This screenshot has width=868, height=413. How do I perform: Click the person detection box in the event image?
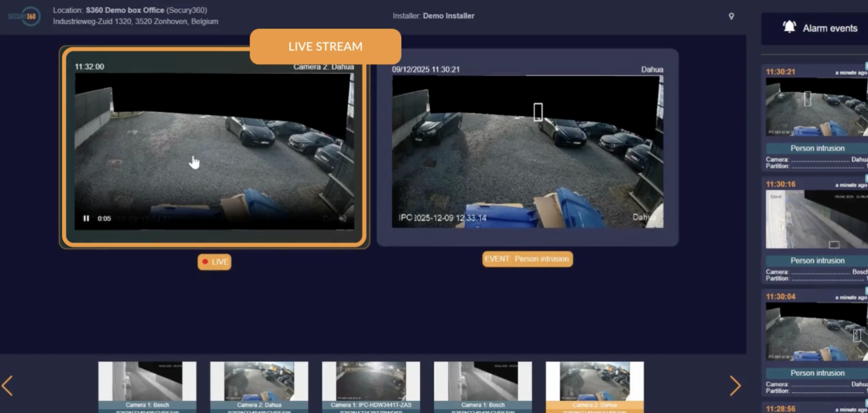tap(538, 112)
